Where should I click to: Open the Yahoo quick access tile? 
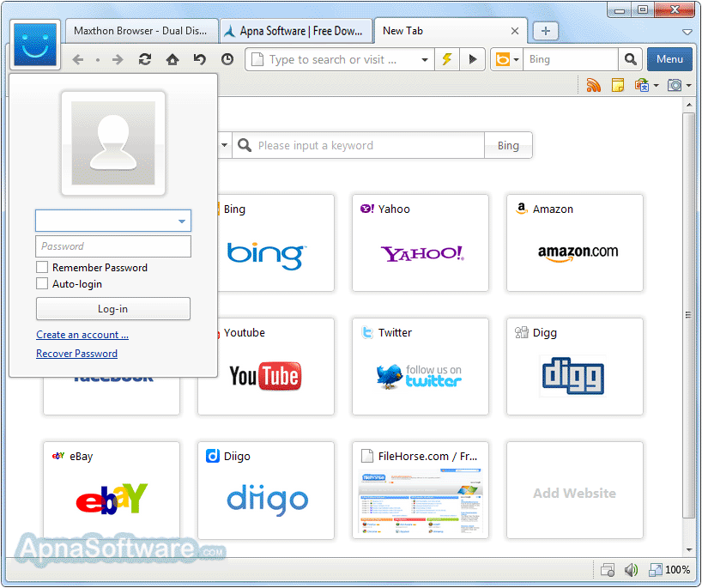point(421,243)
